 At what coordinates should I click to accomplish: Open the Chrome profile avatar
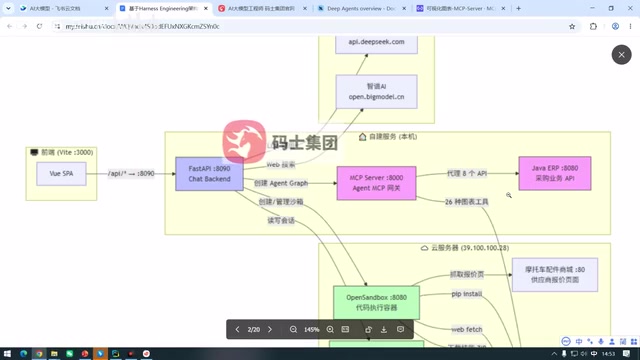[615, 26]
